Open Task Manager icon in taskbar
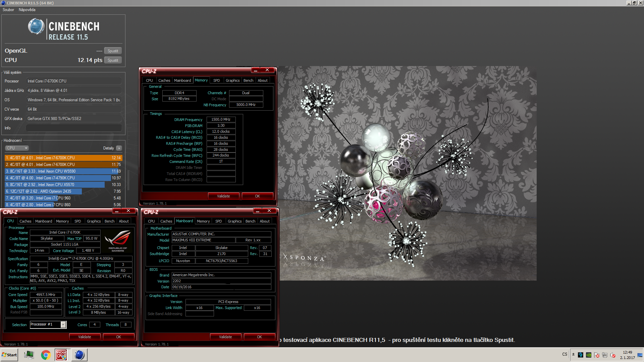 click(x=29, y=355)
